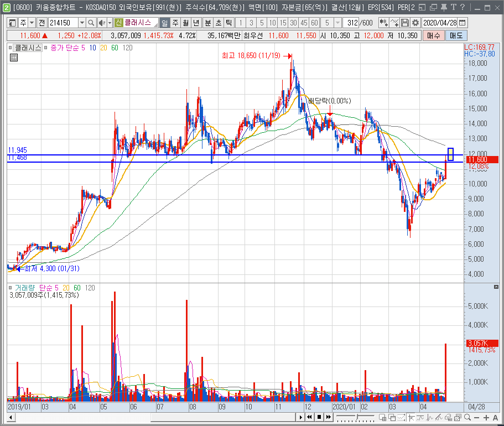Click the rewind button in replay controls
Screen dimensions: 504x426
[x=309, y=417]
